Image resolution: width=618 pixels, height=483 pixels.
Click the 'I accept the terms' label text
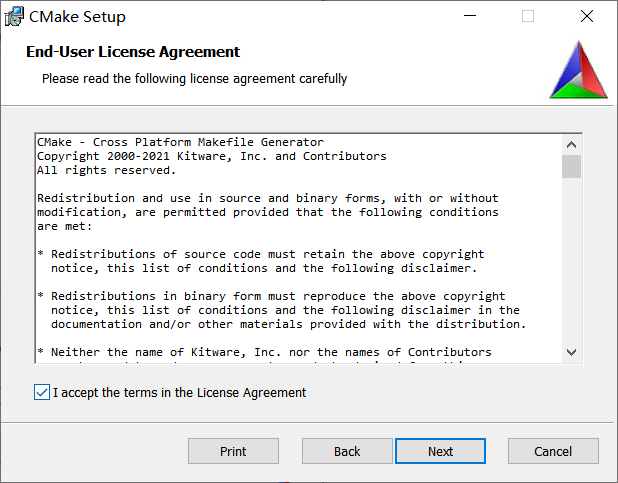tap(179, 393)
